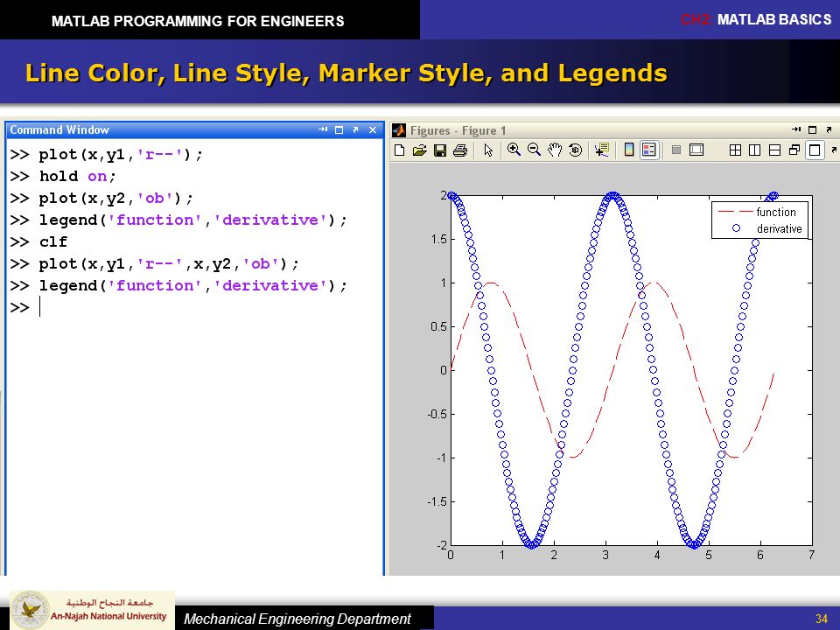
Task: Select the Rotate 3D tool
Action: tap(576, 150)
